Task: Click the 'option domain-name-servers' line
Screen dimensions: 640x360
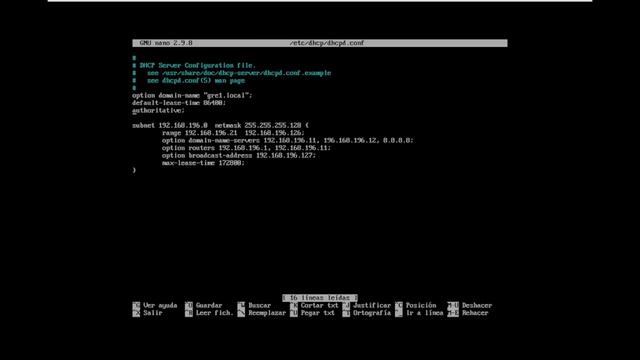Action: coord(287,140)
